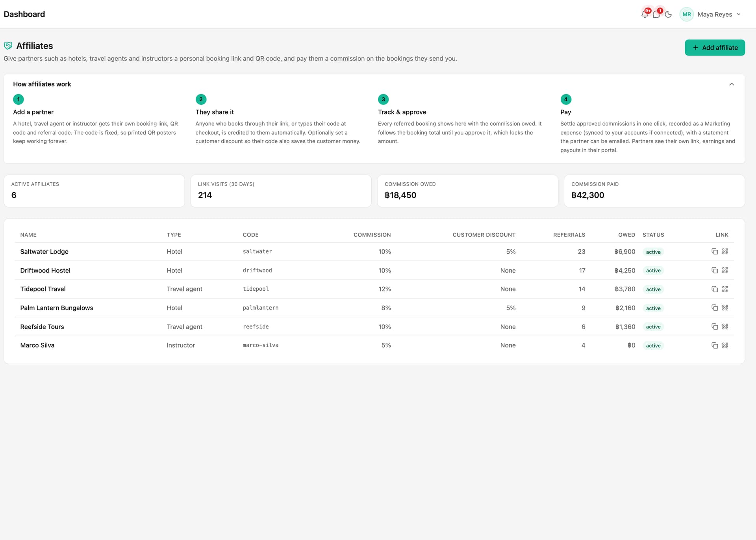The width and height of the screenshot is (756, 540).
Task: Click the ฿6,900 owed amount
Action: (625, 252)
